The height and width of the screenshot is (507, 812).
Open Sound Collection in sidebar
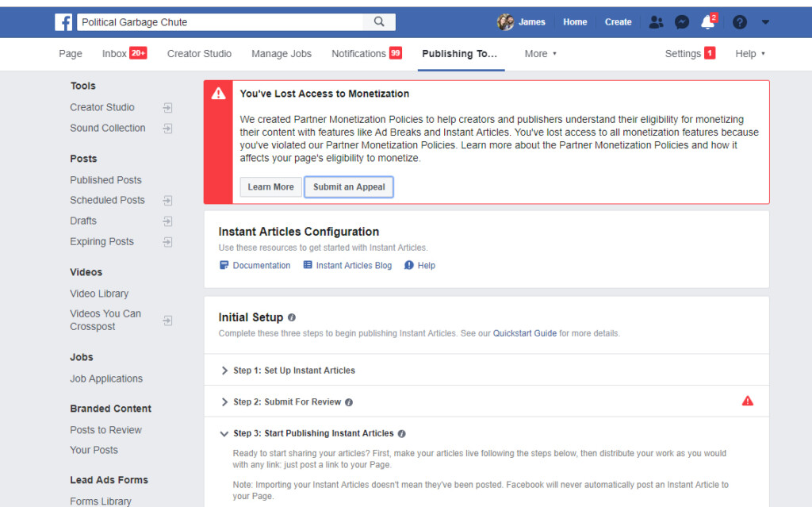click(108, 128)
